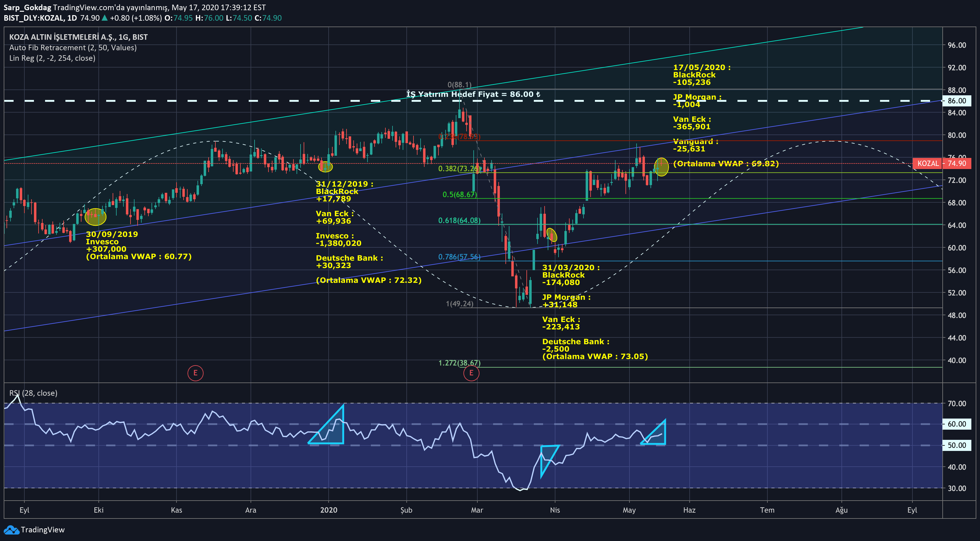Click the KOZA ALTIN İŞLETMELERİ chart title
980x541 pixels.
[78, 37]
